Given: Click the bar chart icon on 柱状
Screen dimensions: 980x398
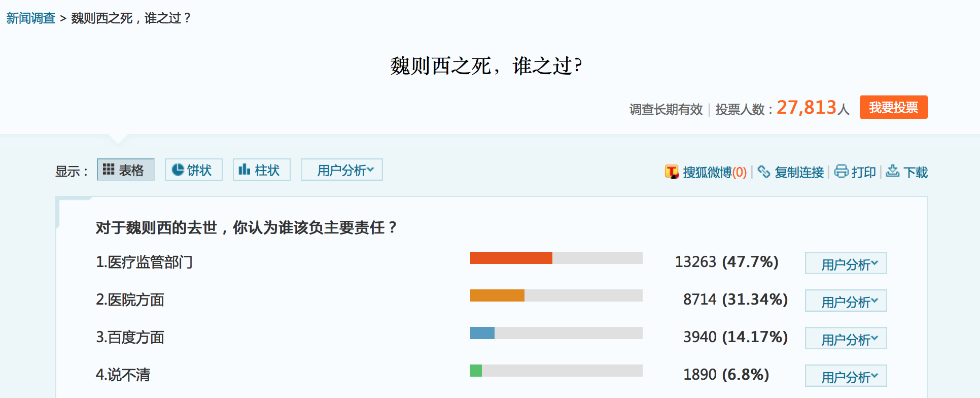Looking at the screenshot, I should click(244, 169).
